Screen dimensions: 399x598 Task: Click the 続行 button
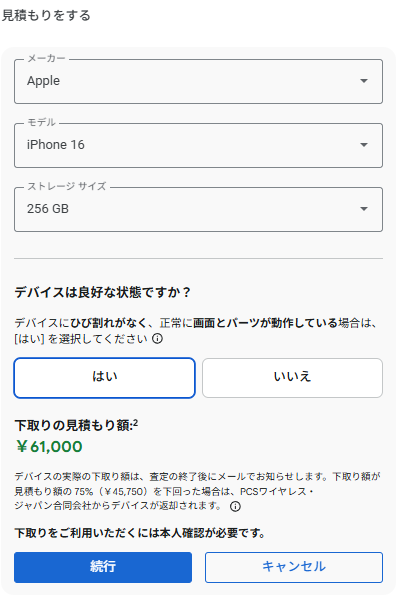point(103,567)
